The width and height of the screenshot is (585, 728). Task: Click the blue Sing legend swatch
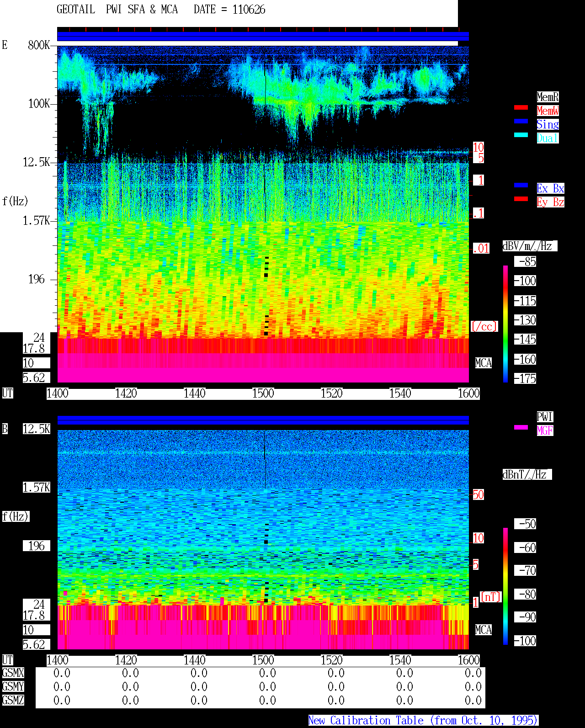521,121
